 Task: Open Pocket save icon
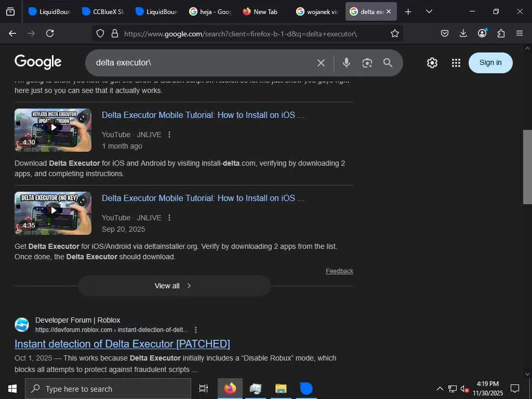point(445,33)
